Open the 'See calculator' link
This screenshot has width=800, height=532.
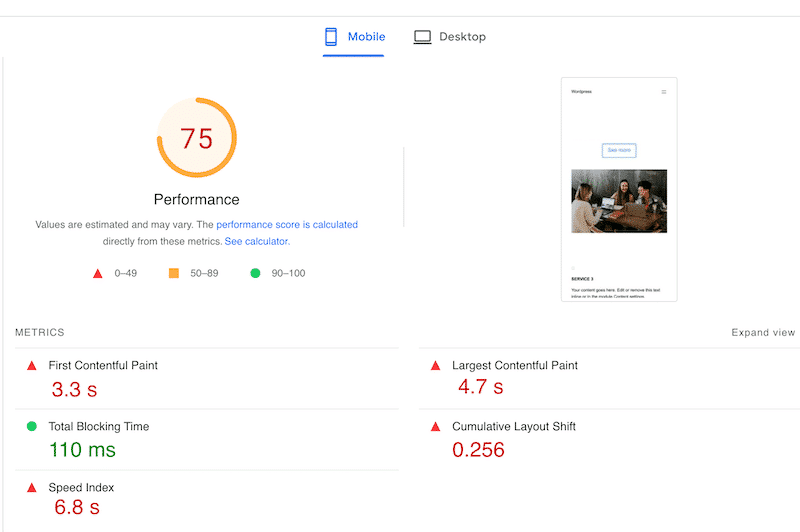pos(256,241)
